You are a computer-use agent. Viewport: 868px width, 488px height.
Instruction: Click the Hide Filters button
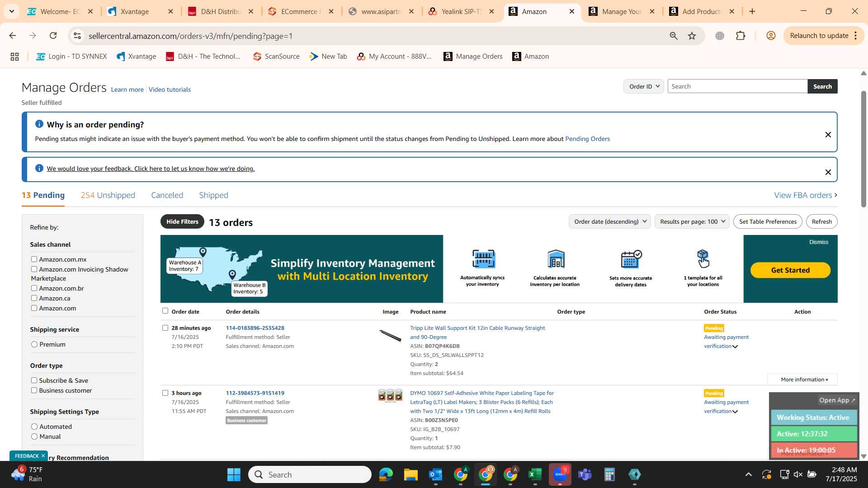coord(182,221)
